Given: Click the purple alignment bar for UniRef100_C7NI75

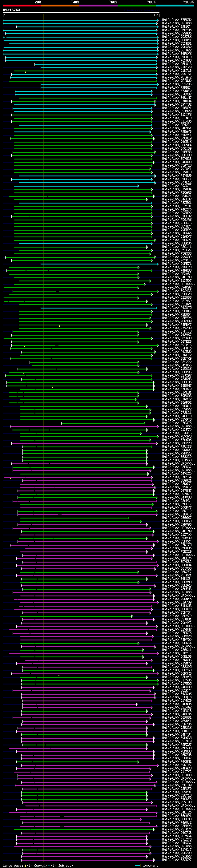Looking at the screenshot, I should coord(83,545).
